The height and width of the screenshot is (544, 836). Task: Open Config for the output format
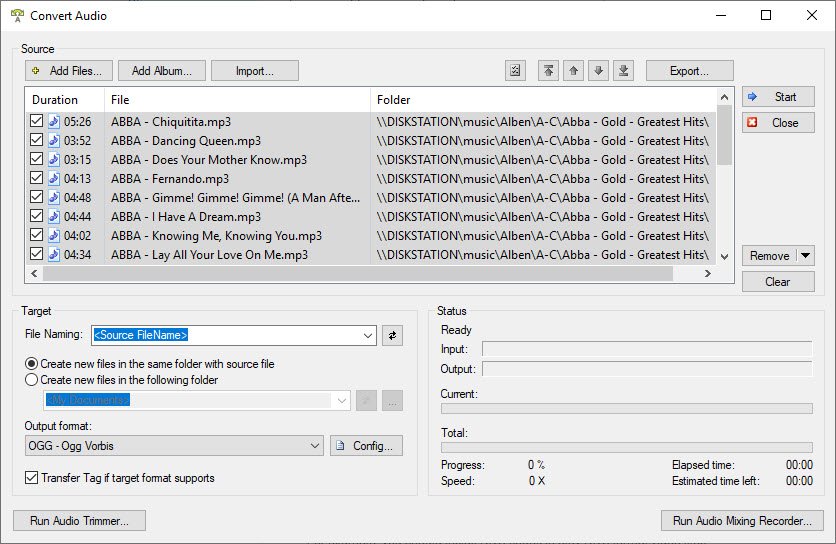tap(367, 445)
